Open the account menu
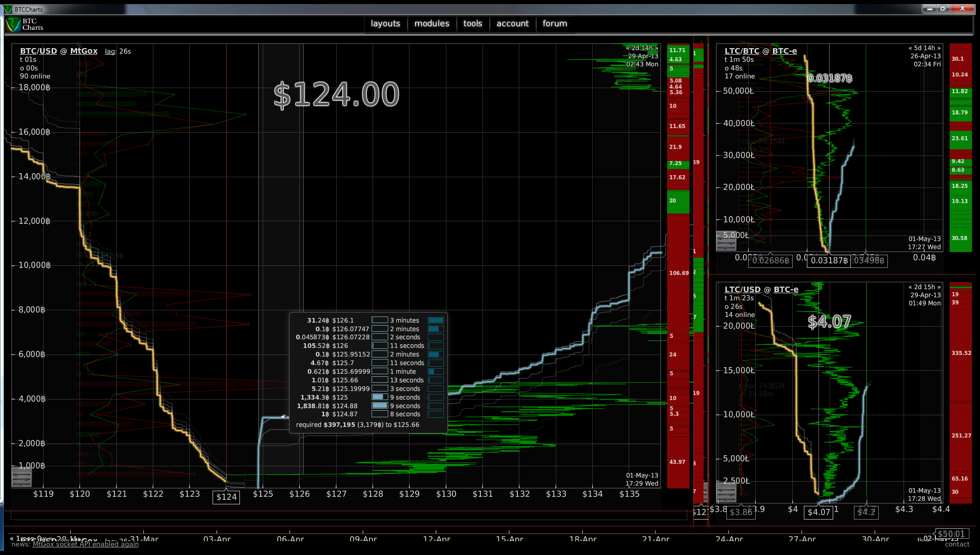Screen dimensions: 980x555 (x=512, y=23)
